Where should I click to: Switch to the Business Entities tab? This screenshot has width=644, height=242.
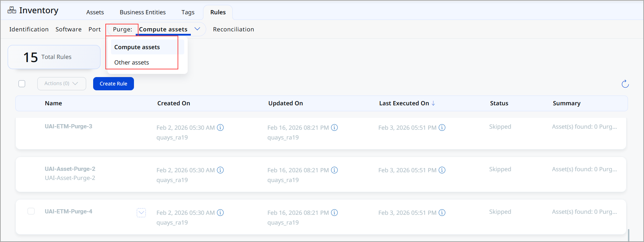143,12
